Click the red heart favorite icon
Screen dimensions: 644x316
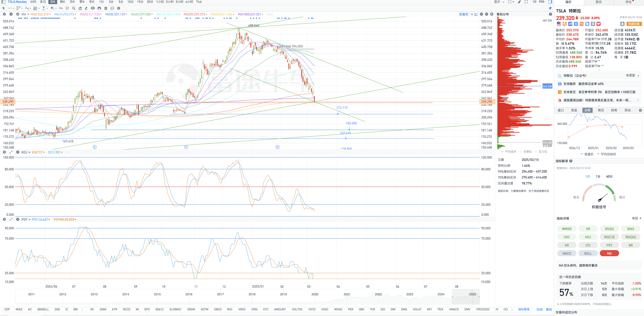599,24
